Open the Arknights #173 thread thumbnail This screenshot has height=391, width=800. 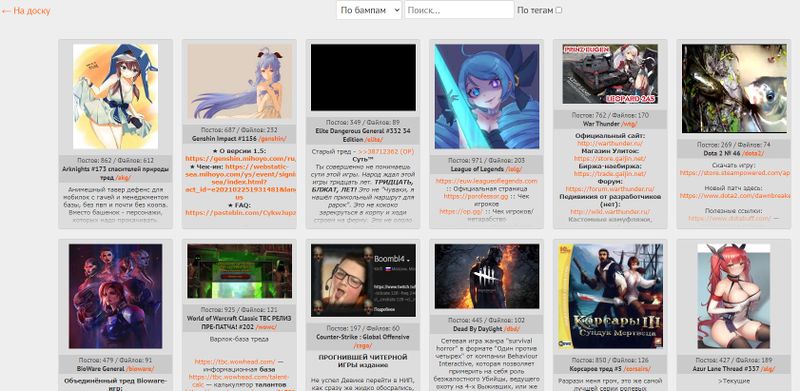pos(115,96)
